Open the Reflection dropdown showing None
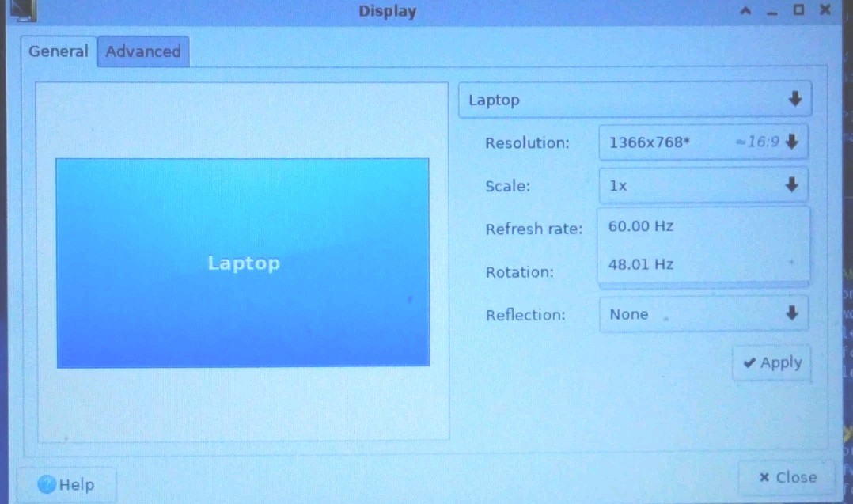Viewport: 853px width, 504px height. click(703, 314)
